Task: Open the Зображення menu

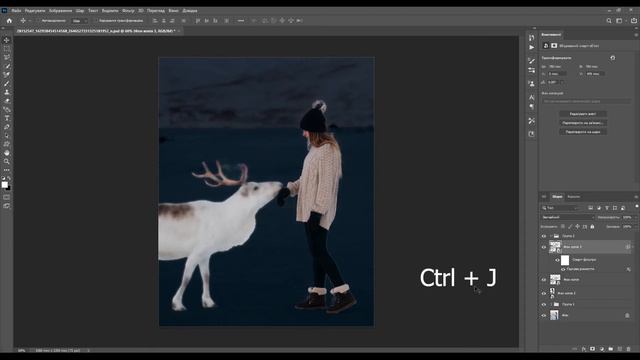Action: point(60,11)
